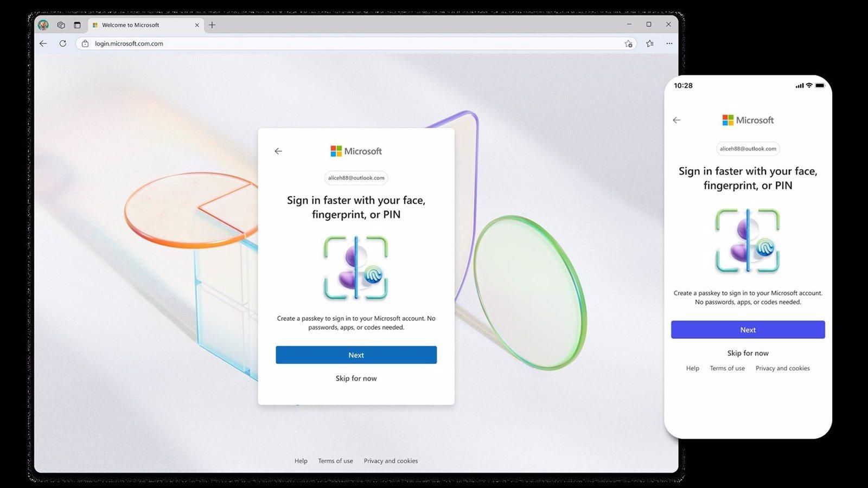Add this page to favorites with the star icon
Viewport: 868px width, 488px height.
(x=628, y=43)
